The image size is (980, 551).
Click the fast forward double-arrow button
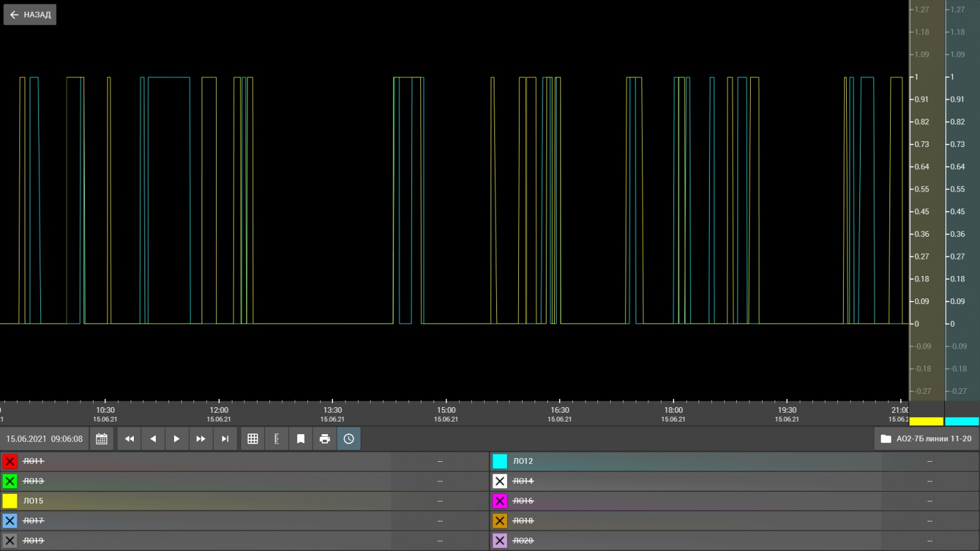coord(200,439)
